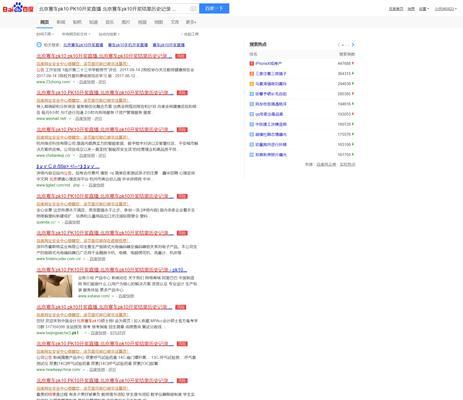This screenshot has width=463, height=400.
Task: Open the rank 3 hot search topic
Action: point(271,84)
